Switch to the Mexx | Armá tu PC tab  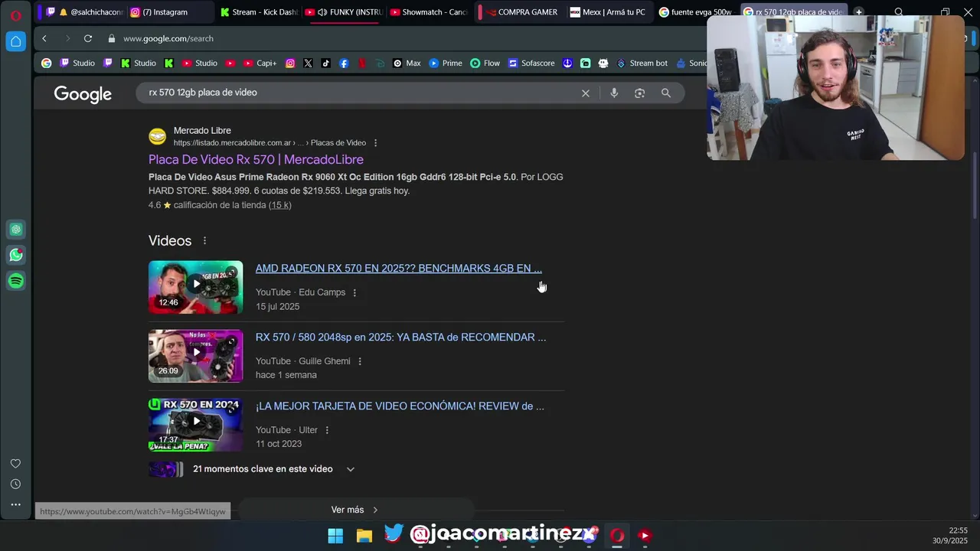(609, 12)
